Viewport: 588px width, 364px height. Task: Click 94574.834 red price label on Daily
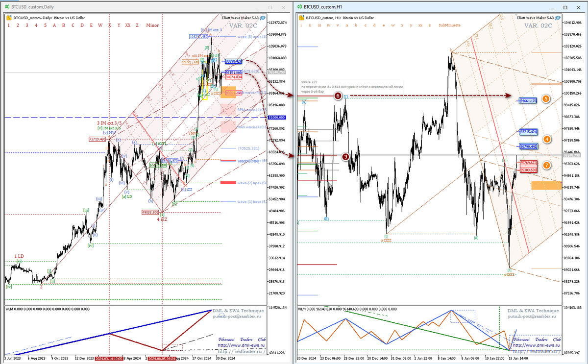tap(233, 77)
